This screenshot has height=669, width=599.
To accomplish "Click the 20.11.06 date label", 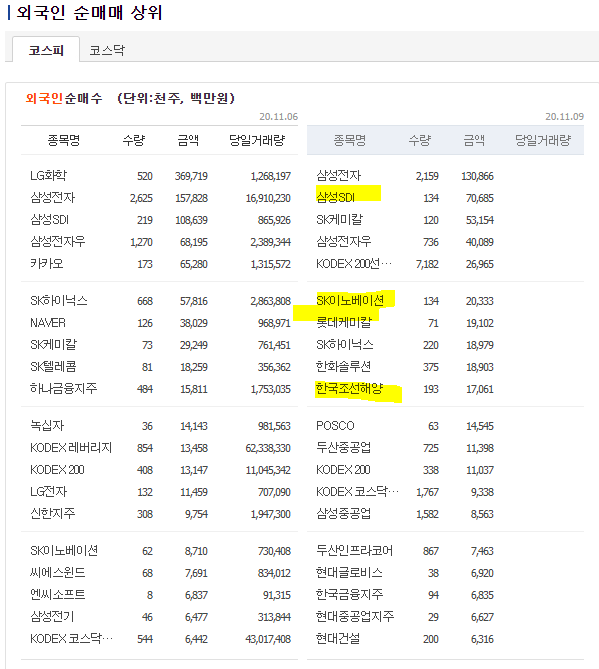I will [x=279, y=116].
